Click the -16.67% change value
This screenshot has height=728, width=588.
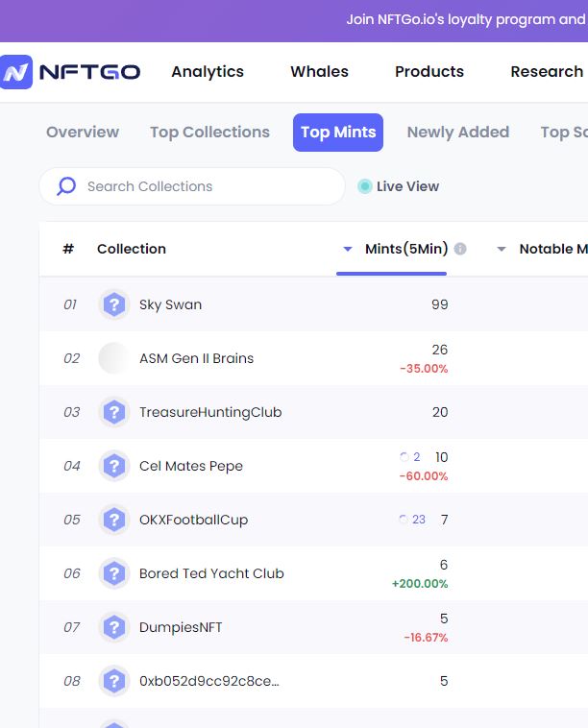pyautogui.click(x=426, y=638)
